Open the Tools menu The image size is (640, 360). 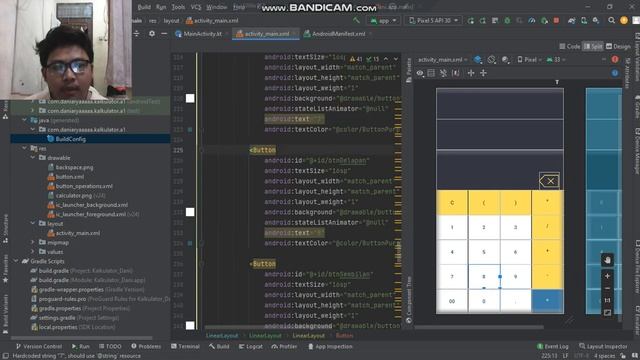(x=178, y=7)
